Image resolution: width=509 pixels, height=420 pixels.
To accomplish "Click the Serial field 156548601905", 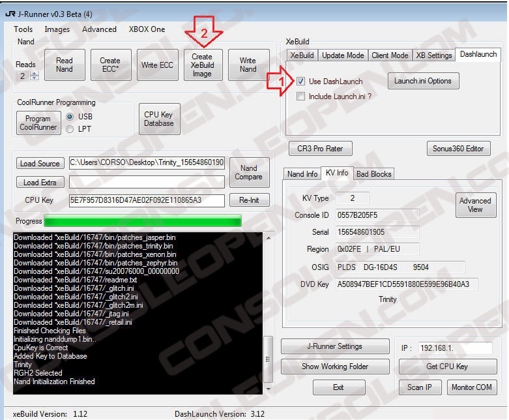I will (377, 232).
